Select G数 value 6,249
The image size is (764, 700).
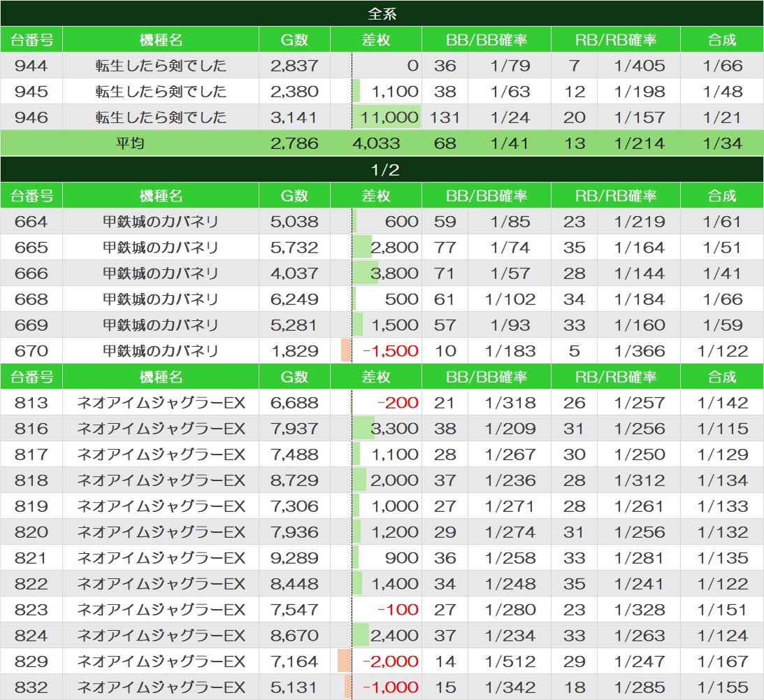294,299
